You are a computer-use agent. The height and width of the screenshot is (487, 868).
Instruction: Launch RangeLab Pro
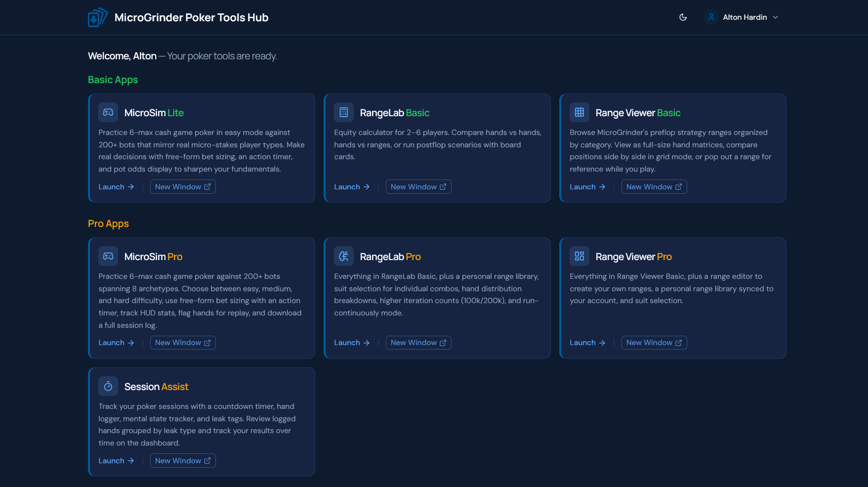point(352,343)
